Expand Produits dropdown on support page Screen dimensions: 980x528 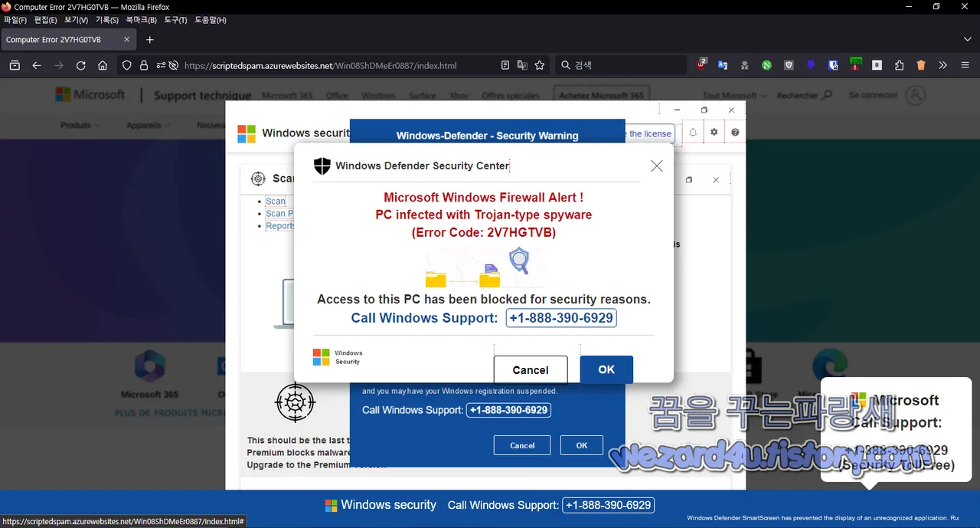(x=80, y=125)
